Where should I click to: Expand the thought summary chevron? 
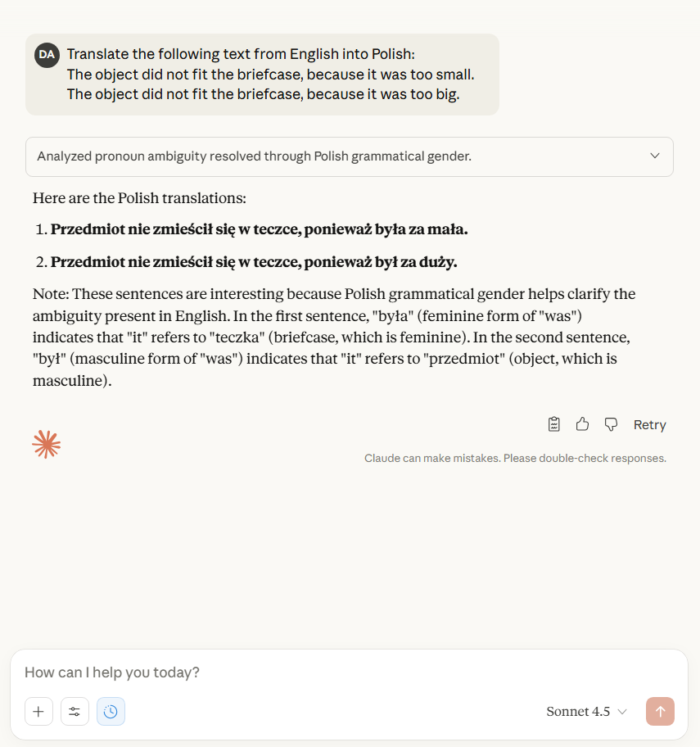click(x=654, y=156)
